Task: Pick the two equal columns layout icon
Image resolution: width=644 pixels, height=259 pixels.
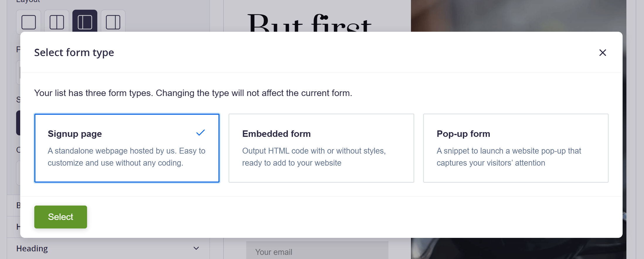Action: pyautogui.click(x=57, y=22)
